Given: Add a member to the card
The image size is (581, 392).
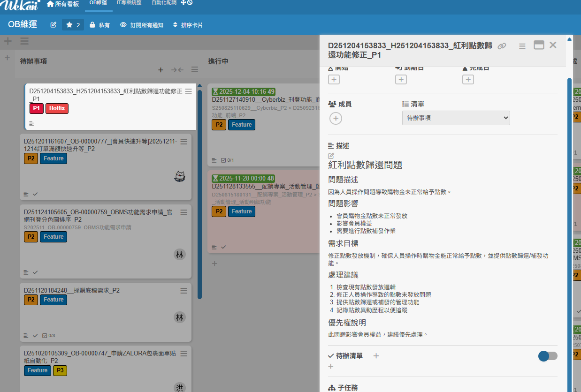Looking at the screenshot, I should tap(335, 118).
